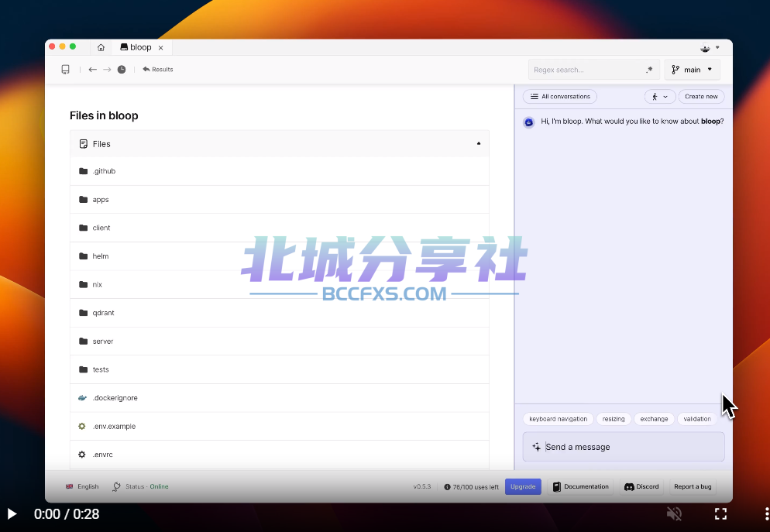The height and width of the screenshot is (532, 770).
Task: Create new conversation
Action: (x=701, y=97)
